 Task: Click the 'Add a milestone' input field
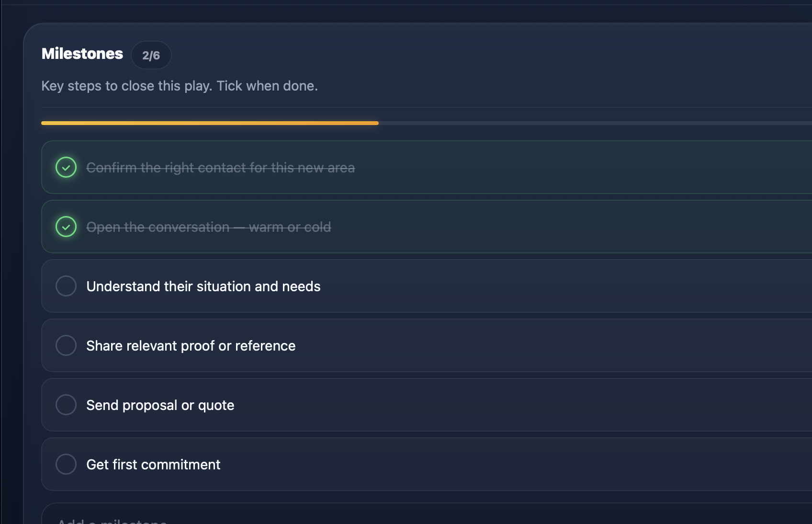click(x=192, y=517)
